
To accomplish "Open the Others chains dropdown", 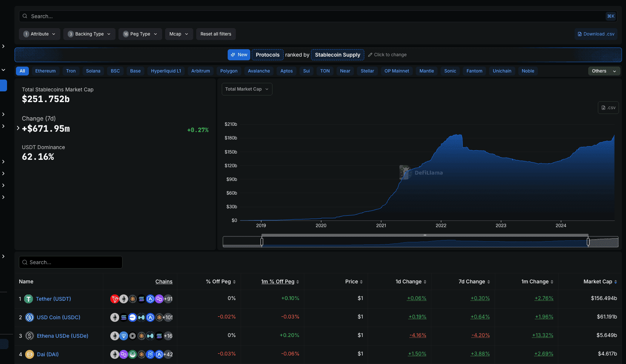I will [604, 71].
